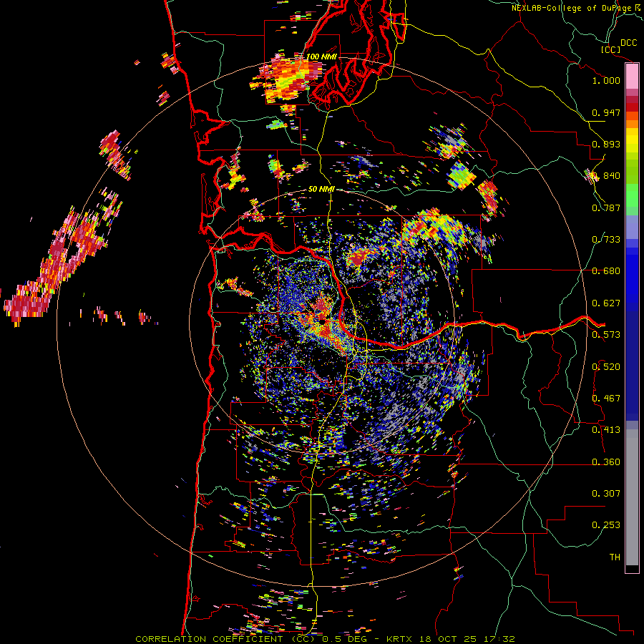This screenshot has width=644, height=644.
Task: Click the 0.573 scale value
Action: tap(606, 335)
